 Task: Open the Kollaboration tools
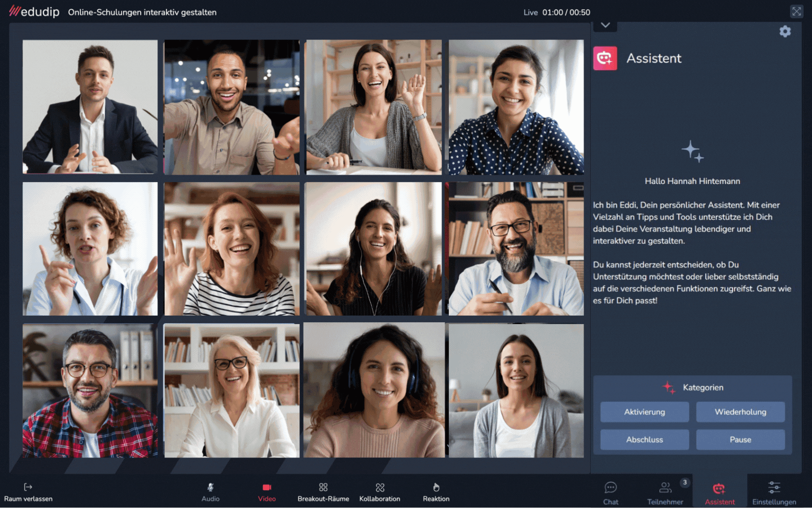tap(380, 492)
